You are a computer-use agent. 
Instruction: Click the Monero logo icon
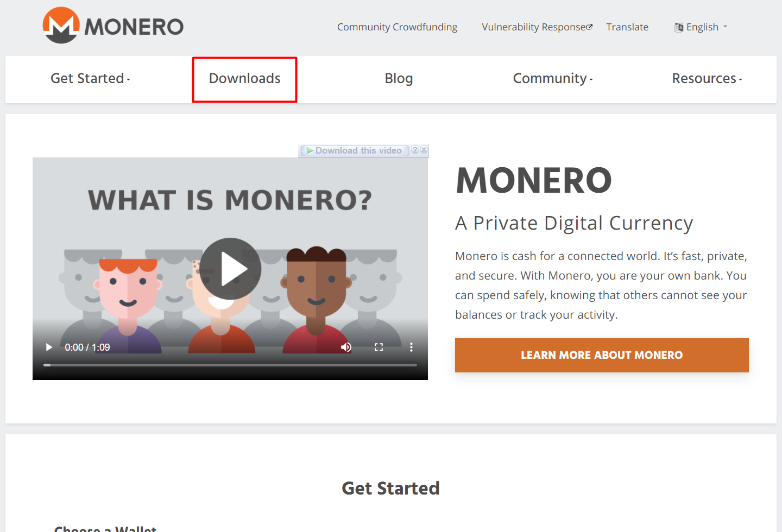[x=61, y=26]
